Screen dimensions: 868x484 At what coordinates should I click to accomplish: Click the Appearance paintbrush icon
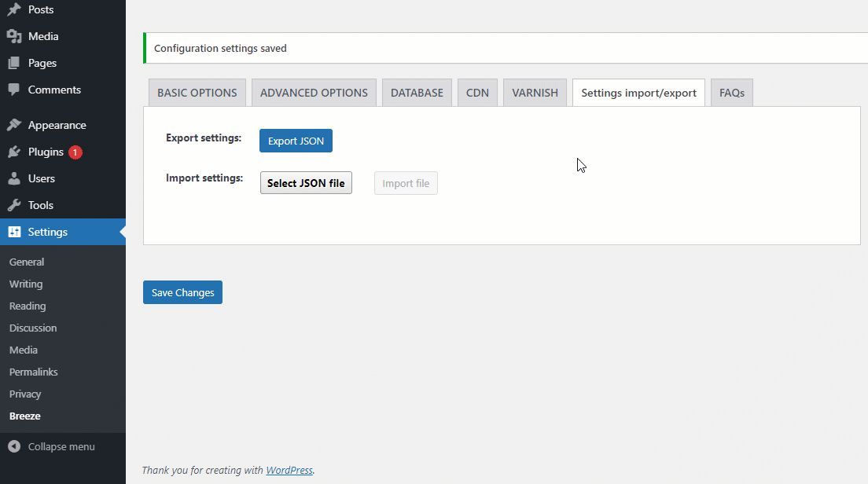coord(14,125)
